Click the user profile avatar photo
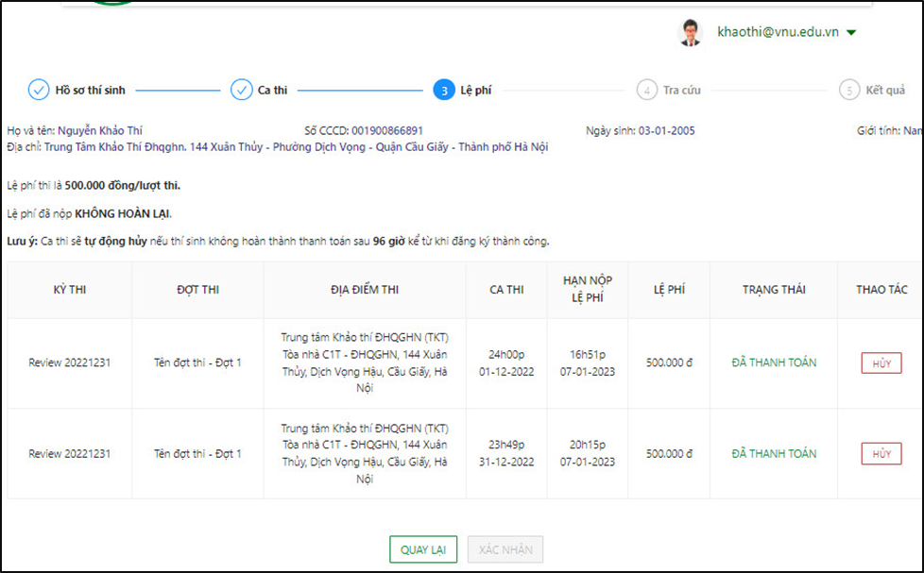 pos(691,33)
